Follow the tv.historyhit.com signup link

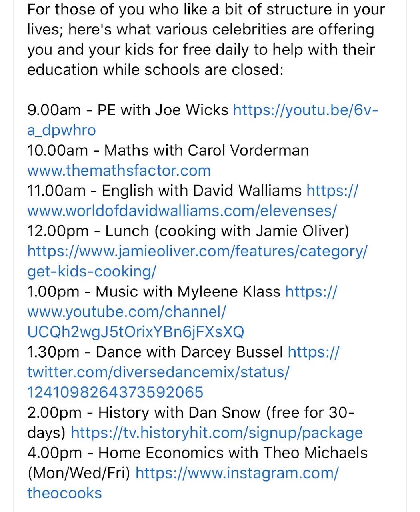(x=217, y=433)
